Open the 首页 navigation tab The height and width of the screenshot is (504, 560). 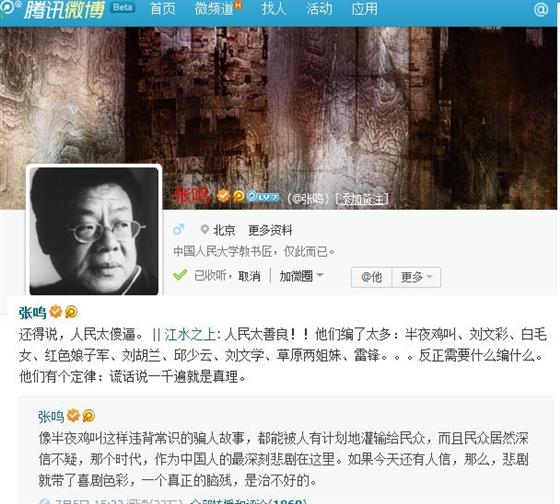click(162, 9)
